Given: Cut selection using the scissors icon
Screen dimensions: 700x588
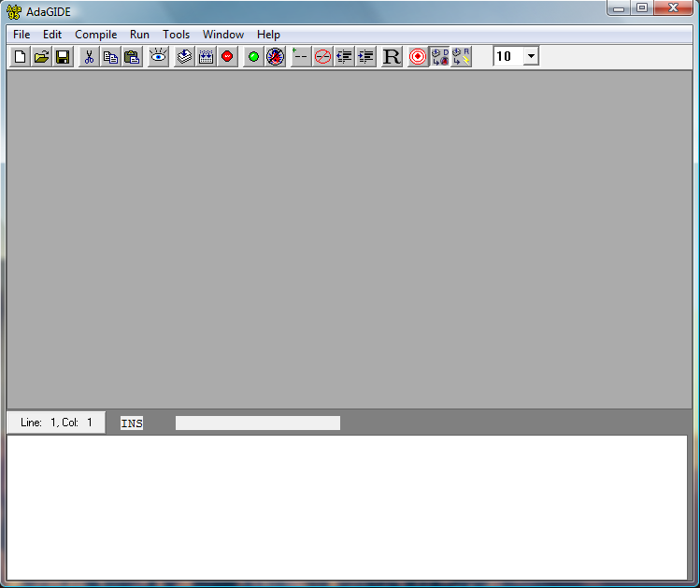Looking at the screenshot, I should coord(90,57).
